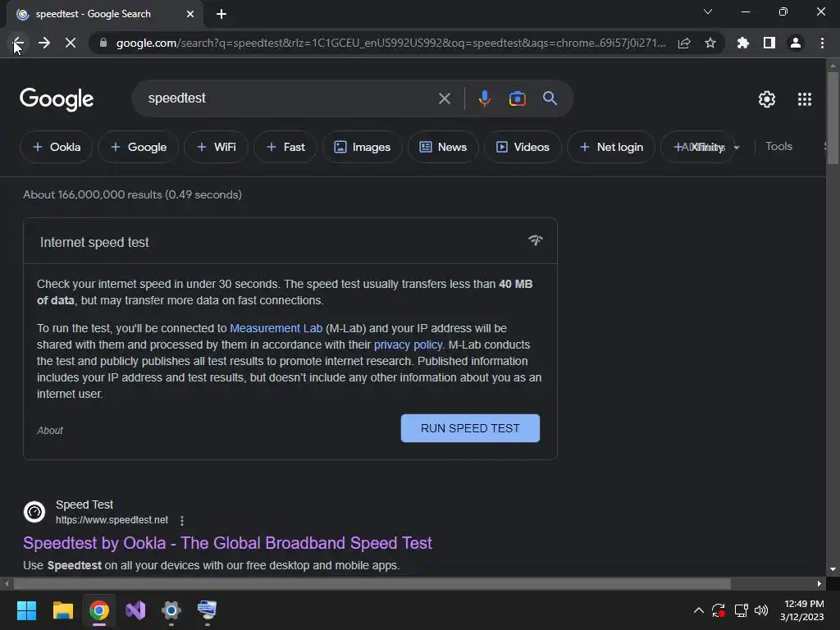View site information lock icon

103,43
